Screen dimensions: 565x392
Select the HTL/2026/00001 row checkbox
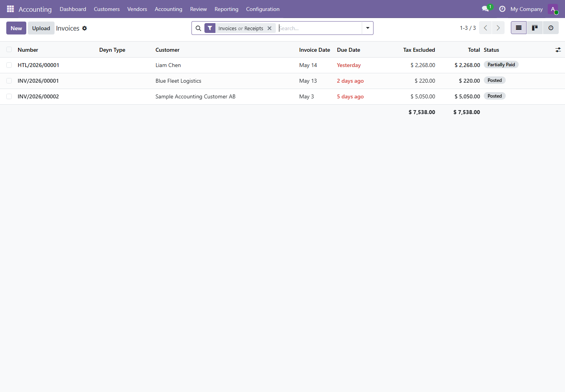9,65
